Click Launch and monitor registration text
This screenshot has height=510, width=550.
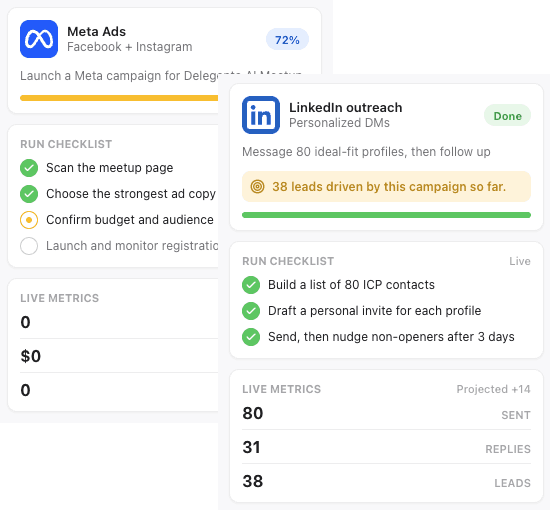(132, 246)
